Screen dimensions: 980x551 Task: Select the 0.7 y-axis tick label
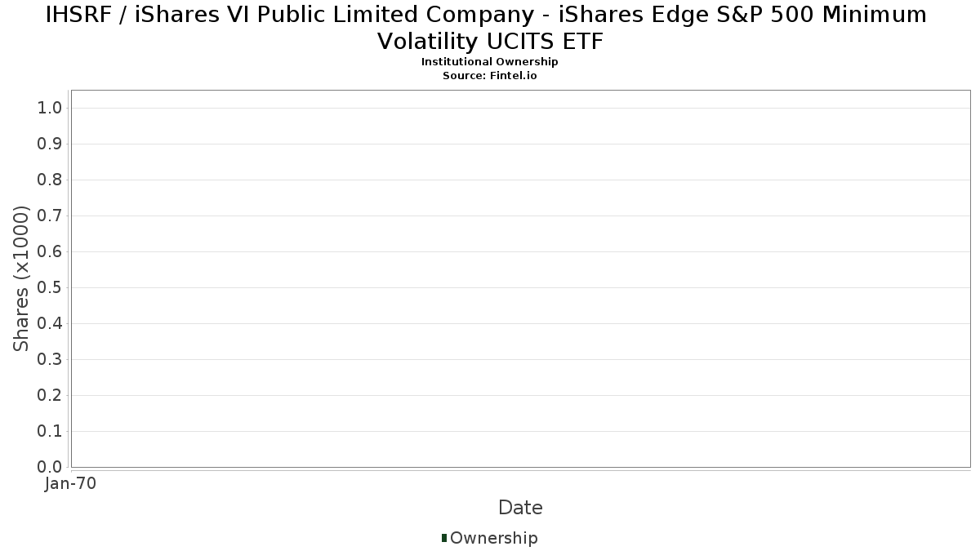(51, 216)
